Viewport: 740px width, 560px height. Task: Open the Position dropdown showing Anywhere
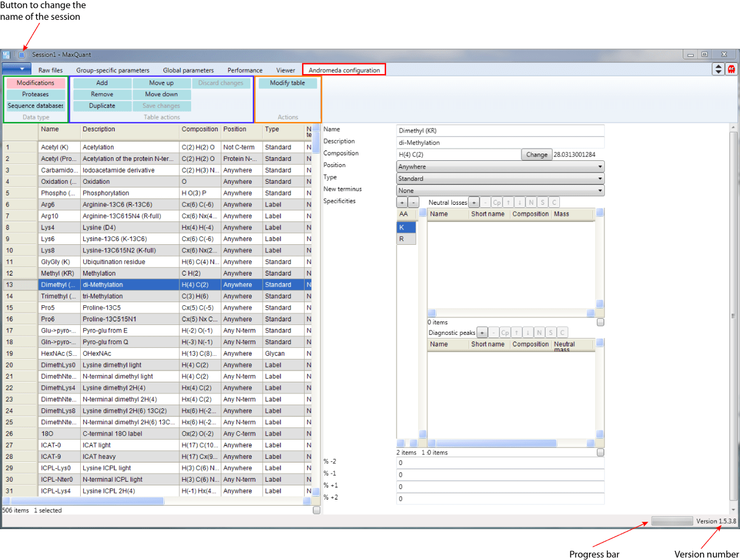[x=500, y=167]
